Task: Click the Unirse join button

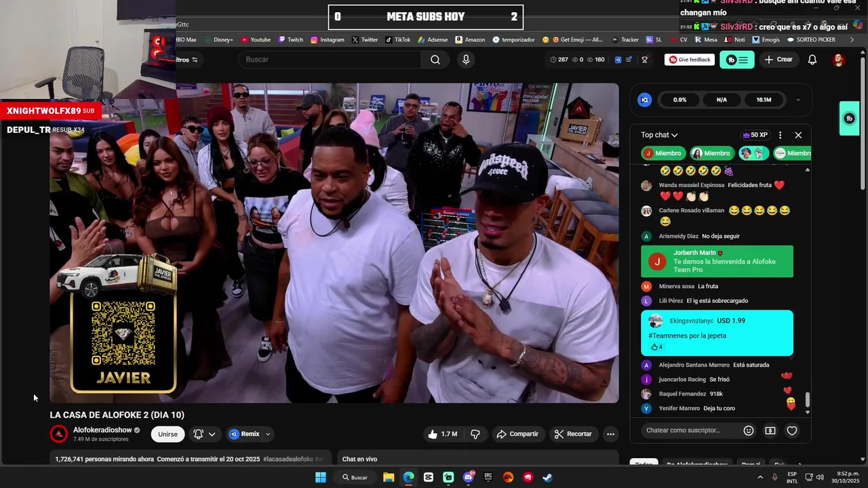Action: (x=167, y=434)
